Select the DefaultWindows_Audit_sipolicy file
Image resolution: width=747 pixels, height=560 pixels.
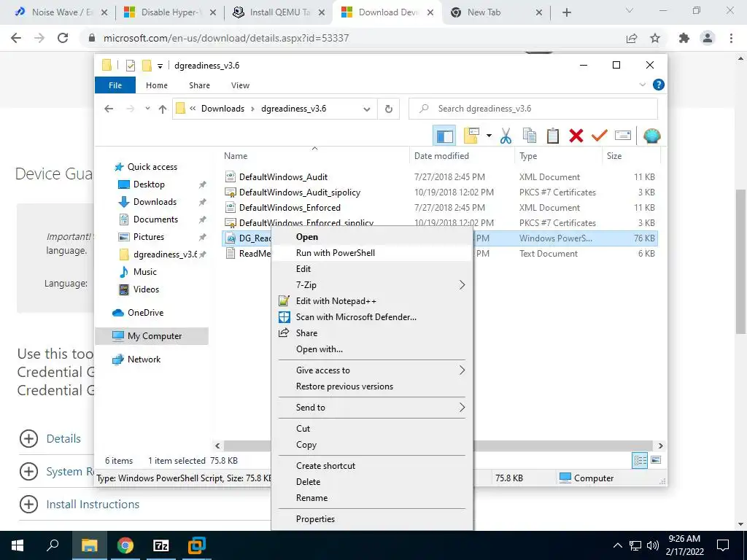point(299,192)
